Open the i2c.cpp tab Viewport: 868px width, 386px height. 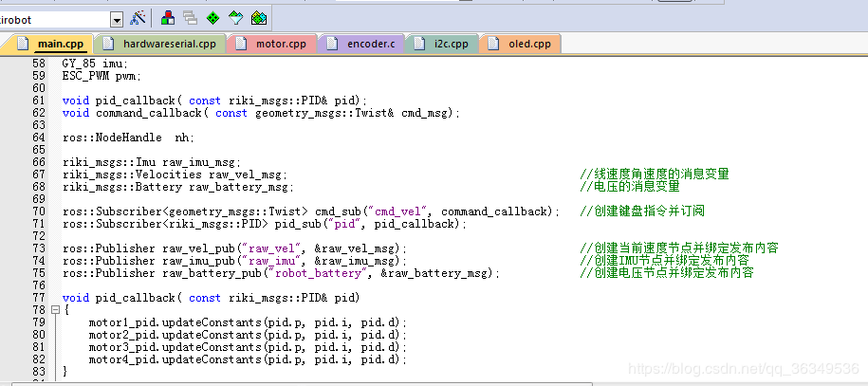(x=450, y=44)
